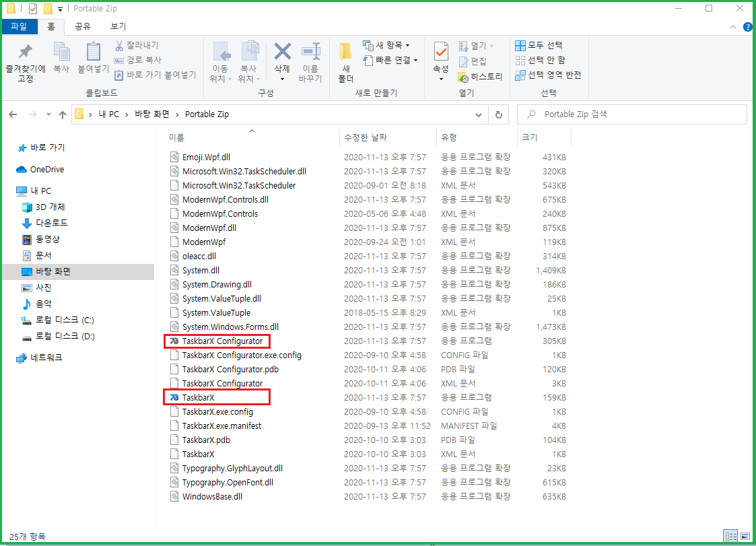Click the 이름 바꾸기 rename icon
The height and width of the screenshot is (546, 756).
point(310,51)
